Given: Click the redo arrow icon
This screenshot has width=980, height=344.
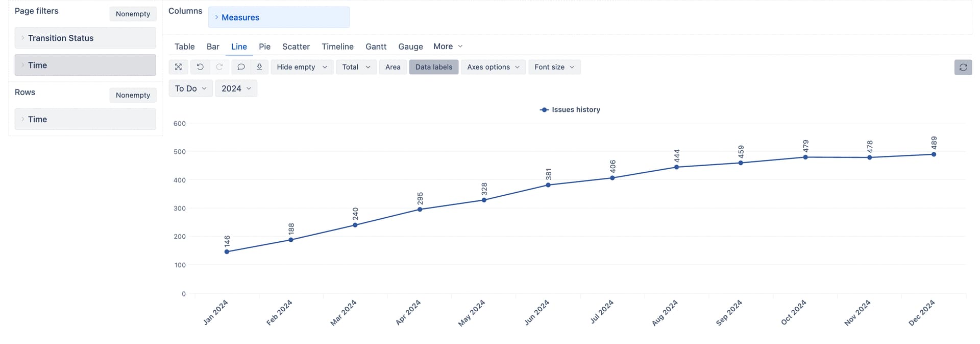Looking at the screenshot, I should [219, 67].
